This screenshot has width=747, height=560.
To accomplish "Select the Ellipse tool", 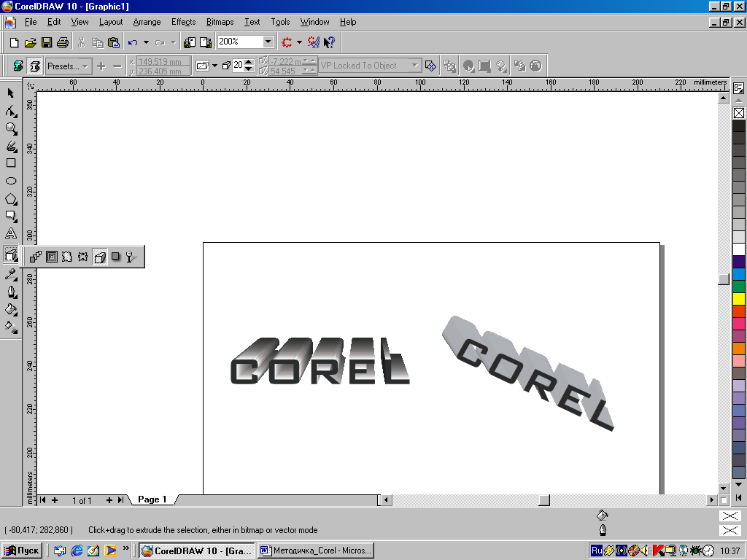I will [x=11, y=181].
